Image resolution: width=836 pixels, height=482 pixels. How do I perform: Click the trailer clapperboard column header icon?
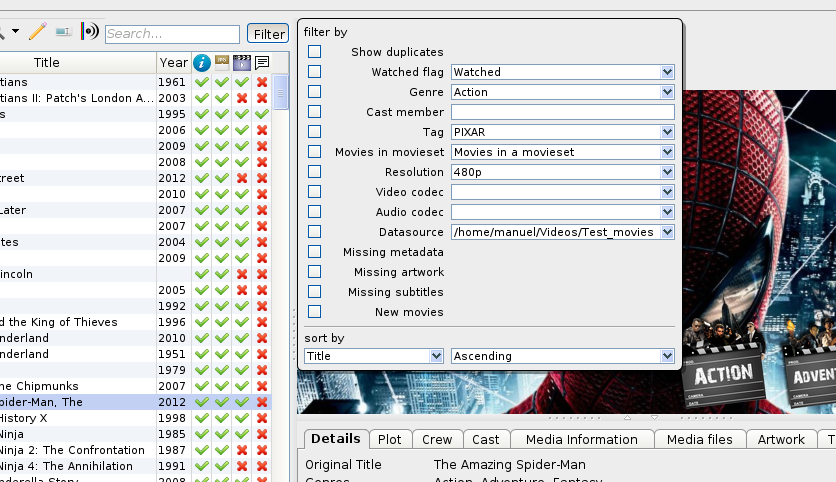(x=242, y=62)
